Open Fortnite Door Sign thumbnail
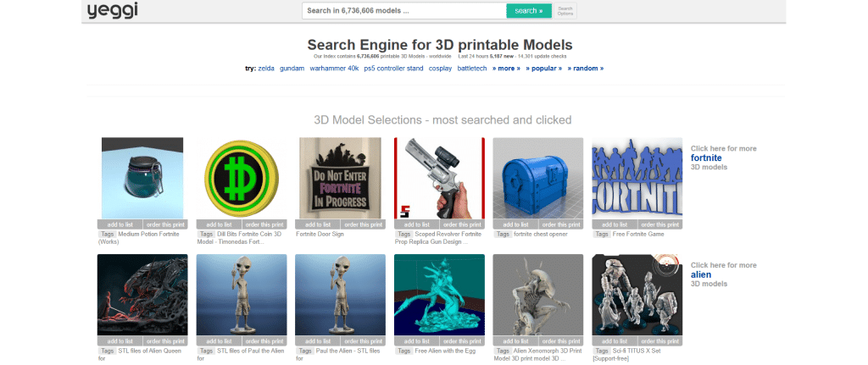 (341, 178)
